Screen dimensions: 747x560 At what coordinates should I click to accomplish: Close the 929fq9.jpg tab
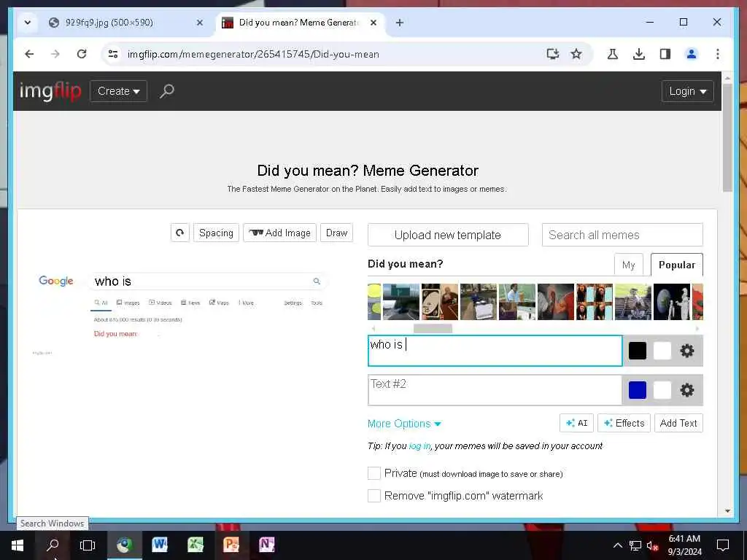[200, 23]
